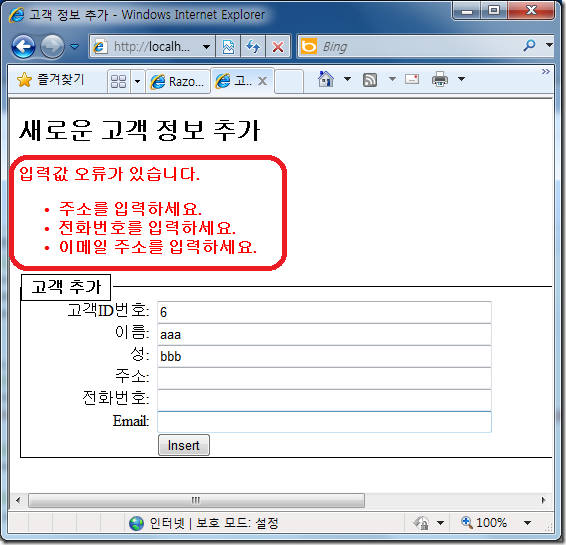Click the 새로운 고객 정보 추가 heading

(x=139, y=130)
